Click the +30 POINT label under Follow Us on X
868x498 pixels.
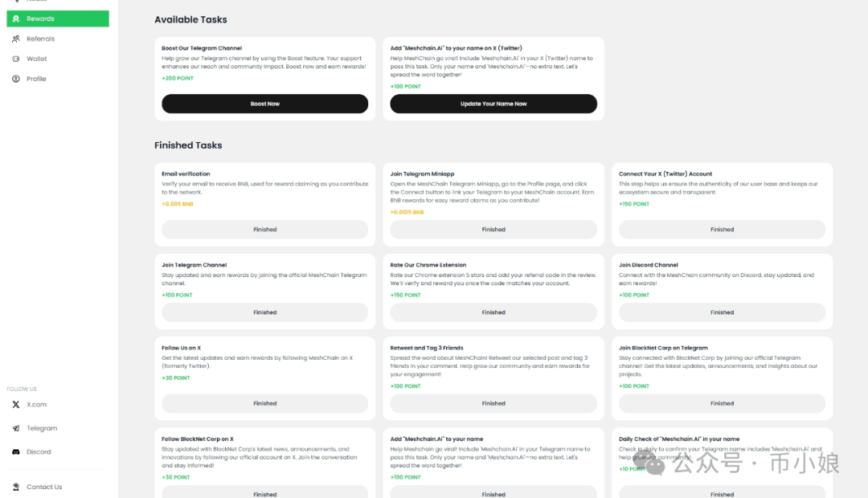pos(175,378)
